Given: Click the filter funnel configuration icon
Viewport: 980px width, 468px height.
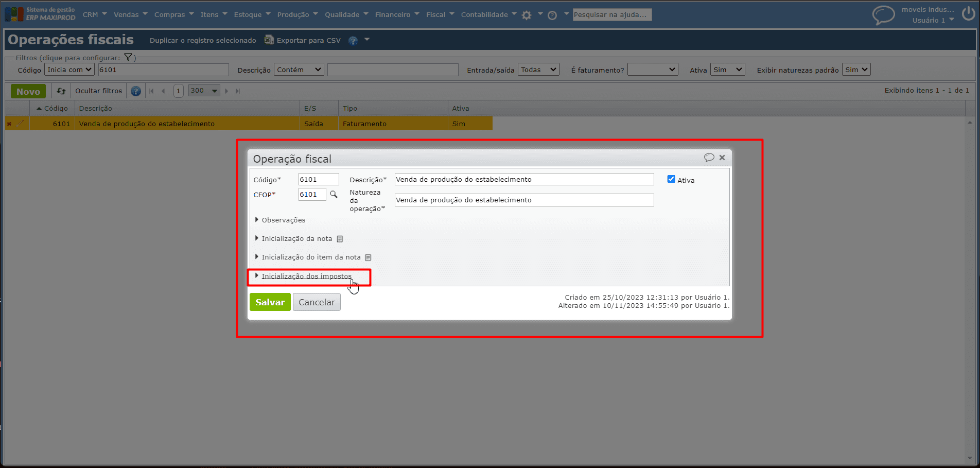Looking at the screenshot, I should (x=128, y=58).
